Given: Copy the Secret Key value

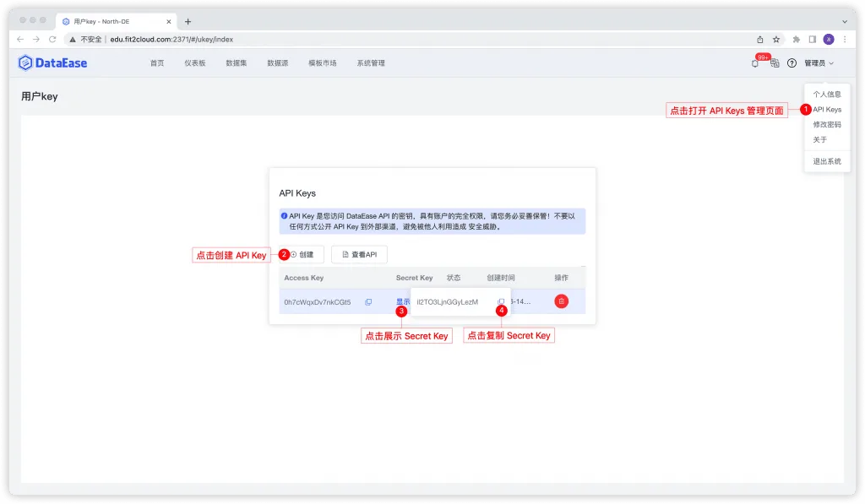Looking at the screenshot, I should (501, 301).
